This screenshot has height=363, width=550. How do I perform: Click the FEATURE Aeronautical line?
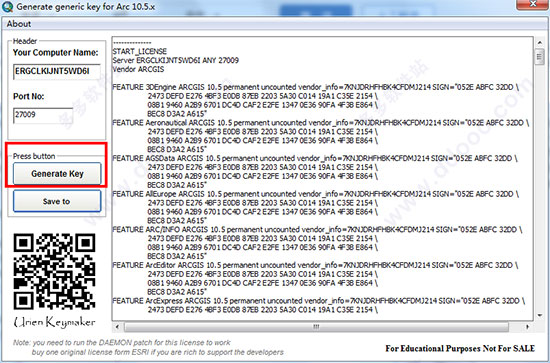[321, 123]
